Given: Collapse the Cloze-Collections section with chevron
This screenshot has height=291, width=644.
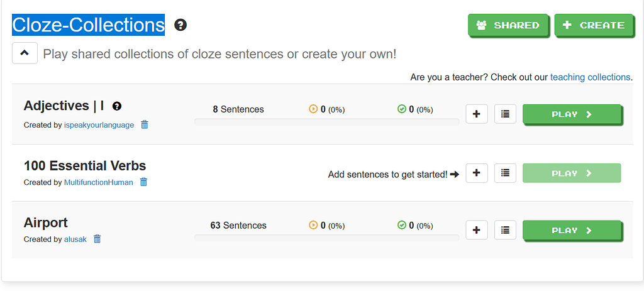Looking at the screenshot, I should pyautogui.click(x=25, y=53).
